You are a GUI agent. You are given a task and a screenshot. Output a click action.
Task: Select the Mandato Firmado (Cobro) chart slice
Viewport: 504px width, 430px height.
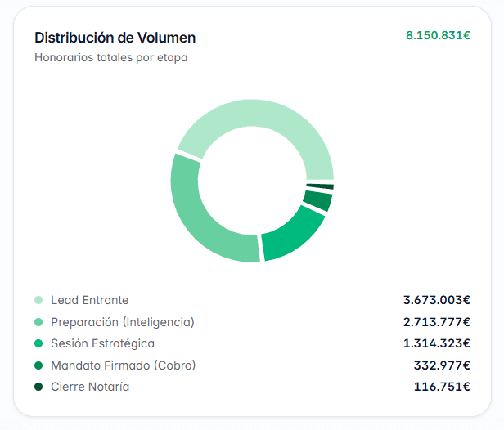[x=319, y=200]
